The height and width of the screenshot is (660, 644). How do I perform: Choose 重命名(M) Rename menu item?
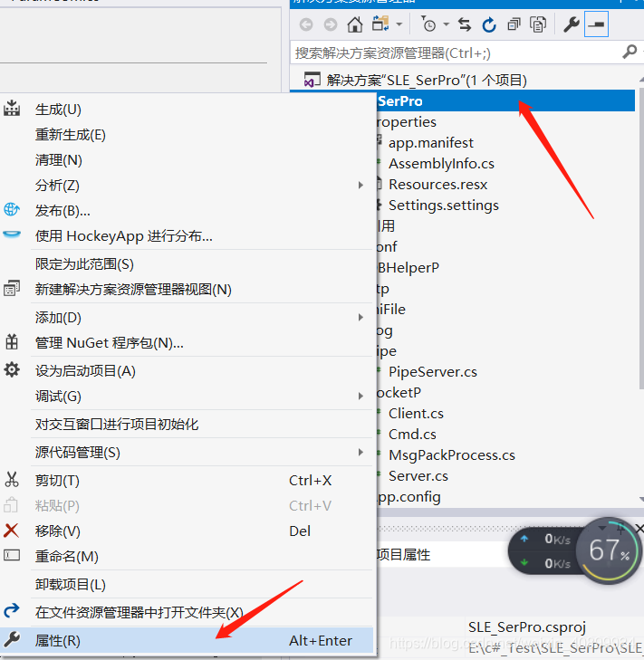[187, 557]
